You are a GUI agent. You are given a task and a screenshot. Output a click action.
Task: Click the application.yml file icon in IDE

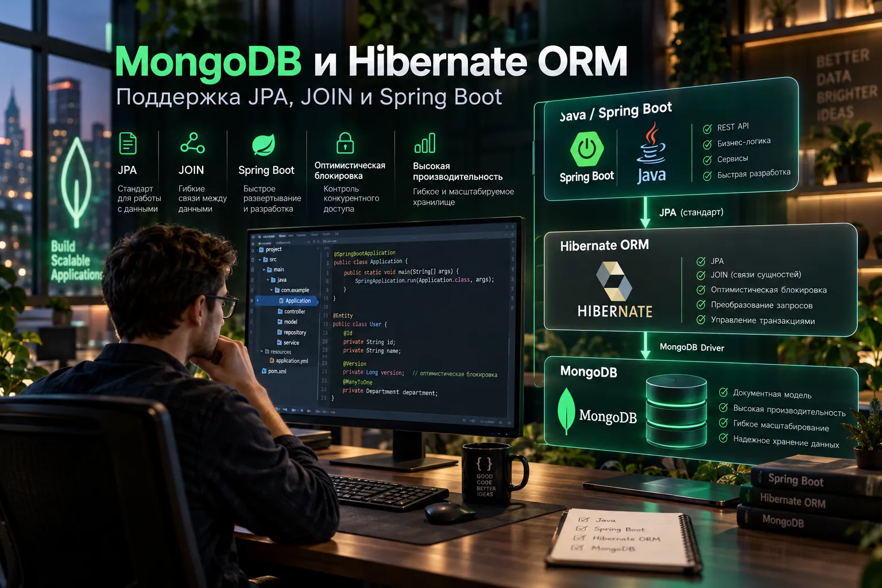272,361
